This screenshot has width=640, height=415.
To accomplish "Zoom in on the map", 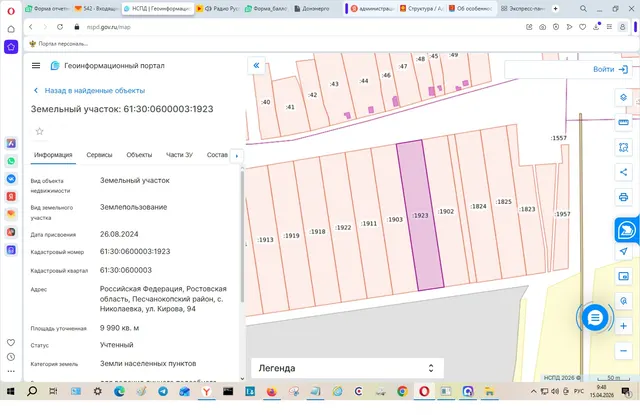I will (623, 326).
